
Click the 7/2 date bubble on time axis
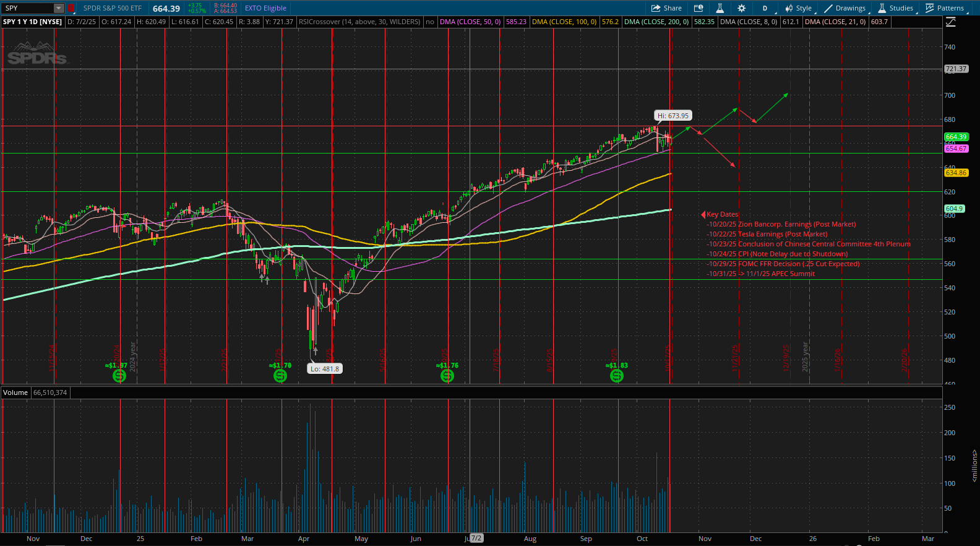tap(476, 538)
